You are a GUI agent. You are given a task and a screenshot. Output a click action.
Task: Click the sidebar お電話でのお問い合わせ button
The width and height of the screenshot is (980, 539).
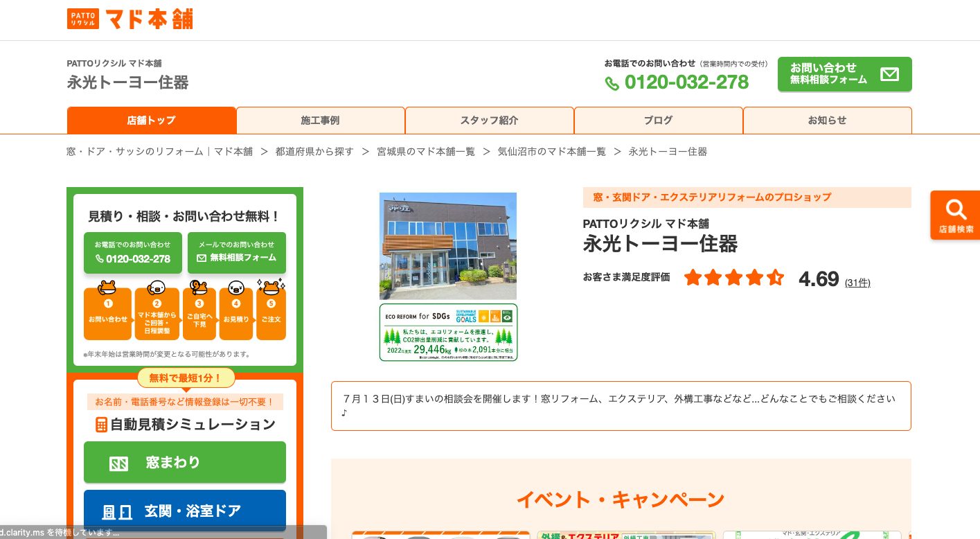(133, 252)
